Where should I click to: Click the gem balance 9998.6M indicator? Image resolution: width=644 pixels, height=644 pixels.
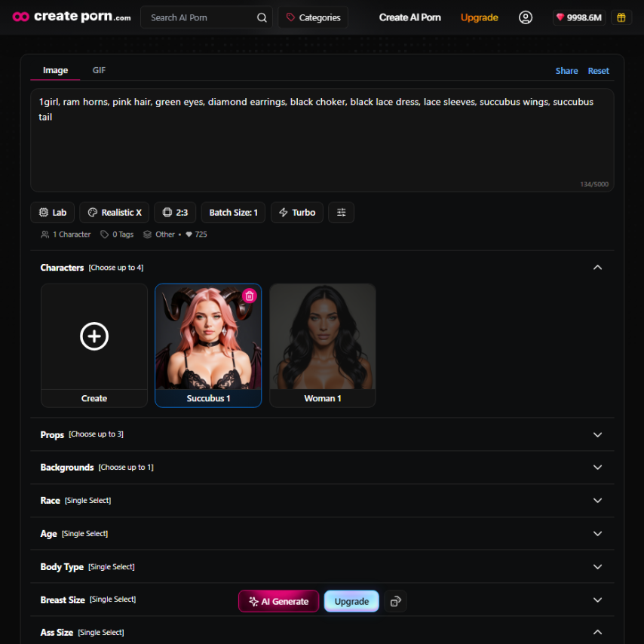(x=579, y=17)
